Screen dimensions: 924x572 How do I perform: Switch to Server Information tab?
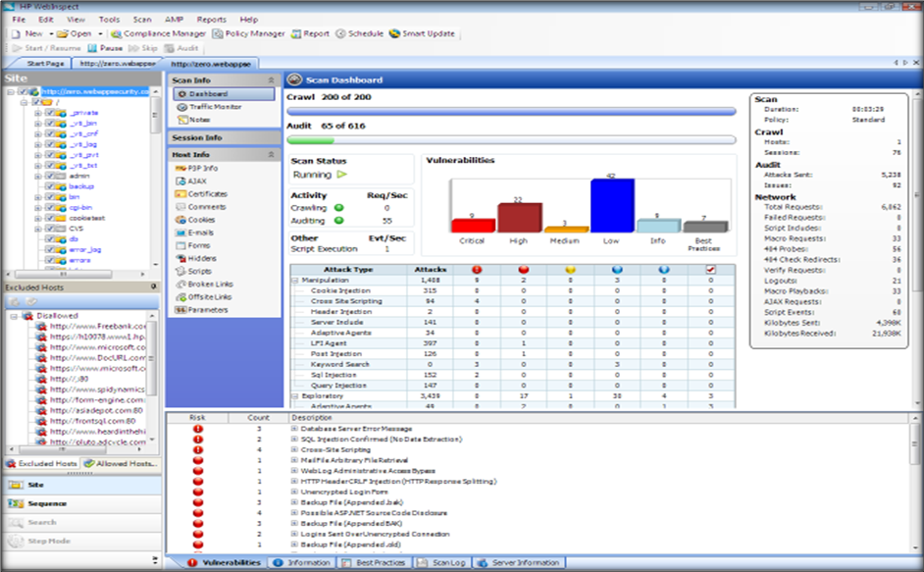pos(519,562)
